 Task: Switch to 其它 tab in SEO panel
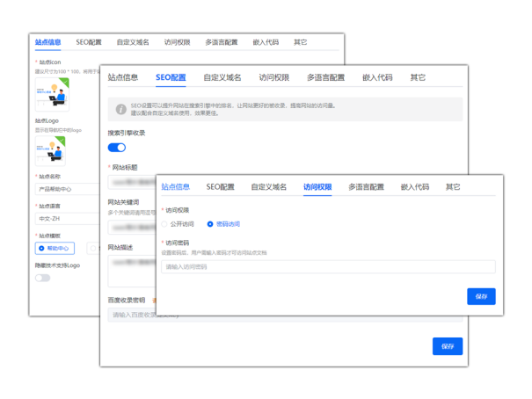coord(418,77)
